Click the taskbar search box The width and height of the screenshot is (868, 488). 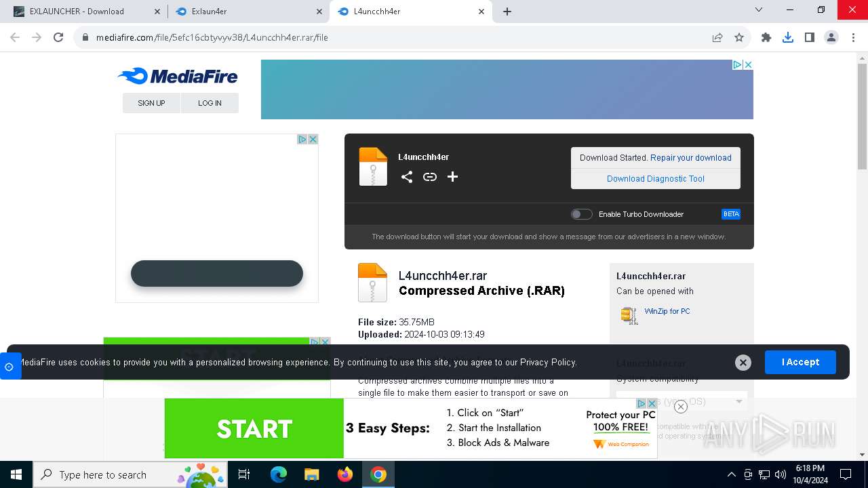pos(132,474)
